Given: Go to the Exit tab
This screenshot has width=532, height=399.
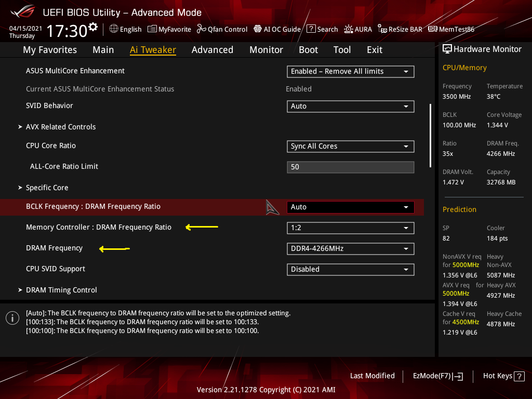Looking at the screenshot, I should coord(375,50).
